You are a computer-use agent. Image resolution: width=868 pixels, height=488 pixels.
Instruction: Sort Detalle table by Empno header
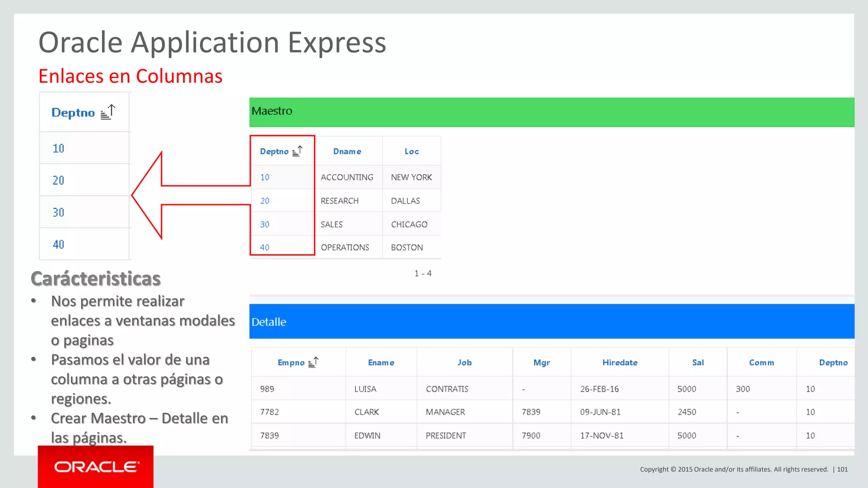(291, 363)
